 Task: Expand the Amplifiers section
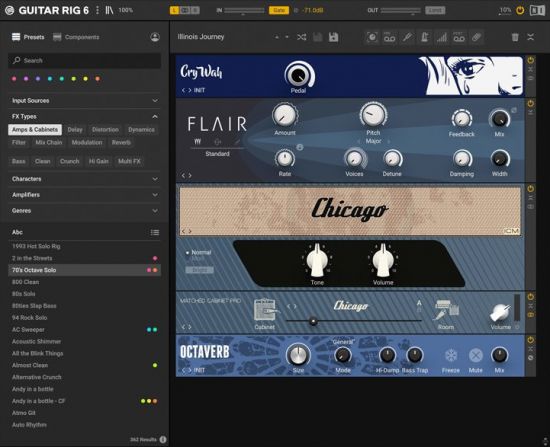84,195
